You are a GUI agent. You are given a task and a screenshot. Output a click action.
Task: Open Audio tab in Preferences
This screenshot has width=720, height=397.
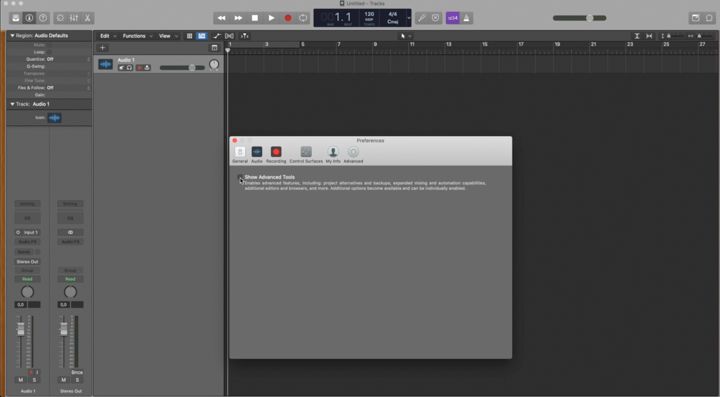point(257,155)
